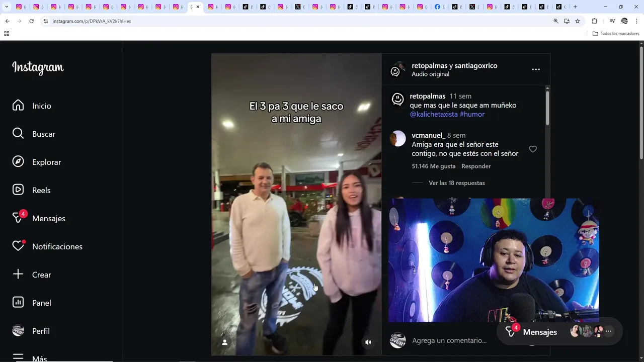Open the Chrome three-dot menu
The height and width of the screenshot is (362, 644).
(x=636, y=21)
